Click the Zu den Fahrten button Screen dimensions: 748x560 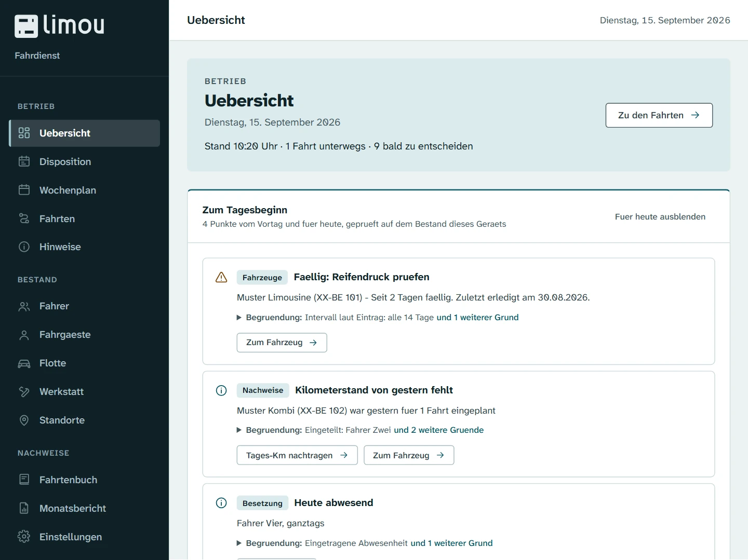pos(659,115)
